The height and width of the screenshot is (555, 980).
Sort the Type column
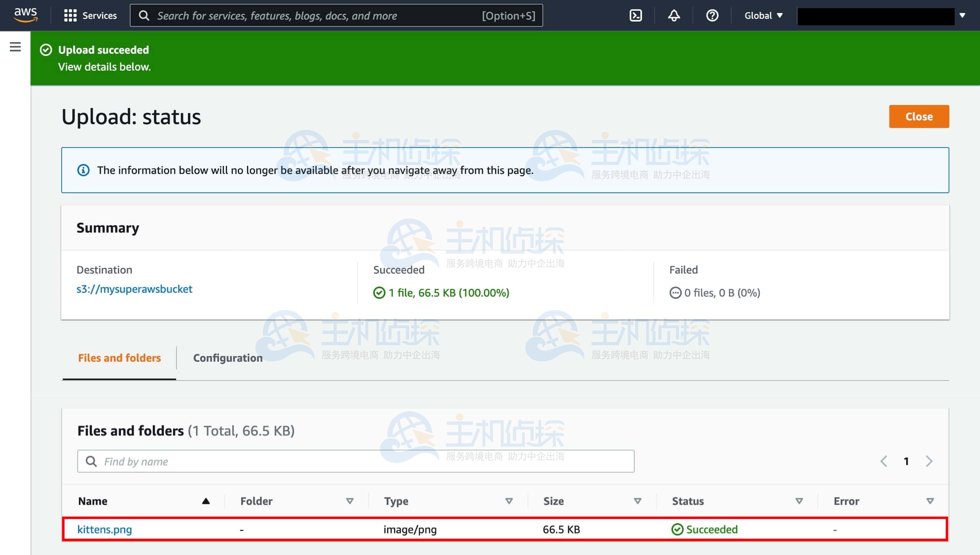[x=509, y=501]
